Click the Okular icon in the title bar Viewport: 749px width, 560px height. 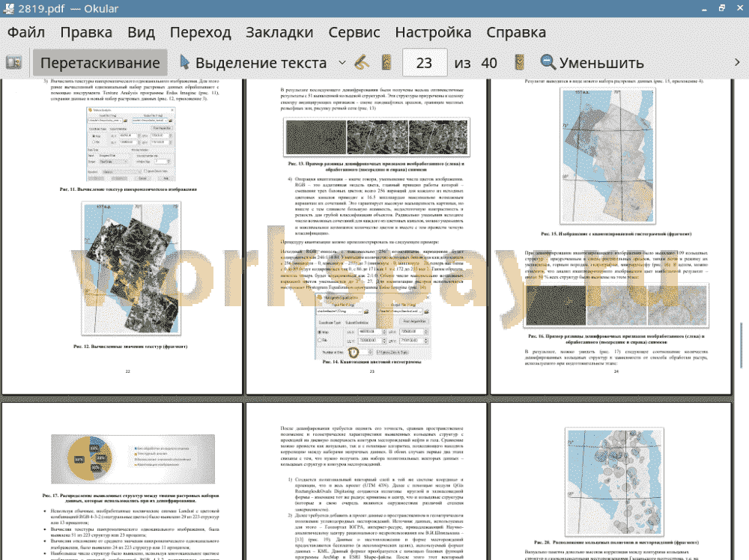point(8,8)
